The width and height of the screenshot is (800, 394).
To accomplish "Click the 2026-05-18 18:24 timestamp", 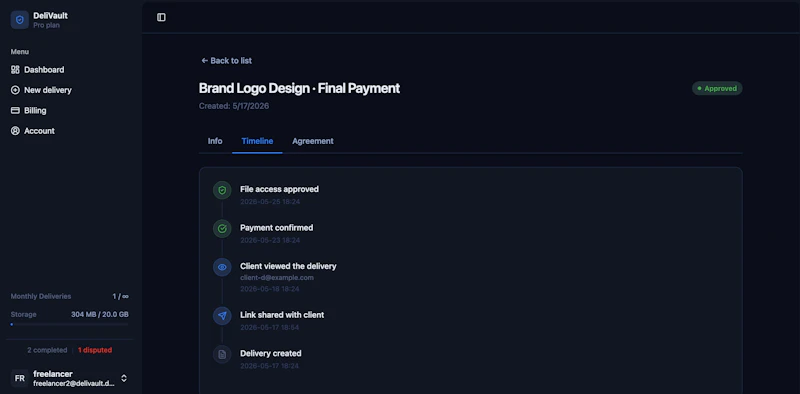I will (x=270, y=289).
